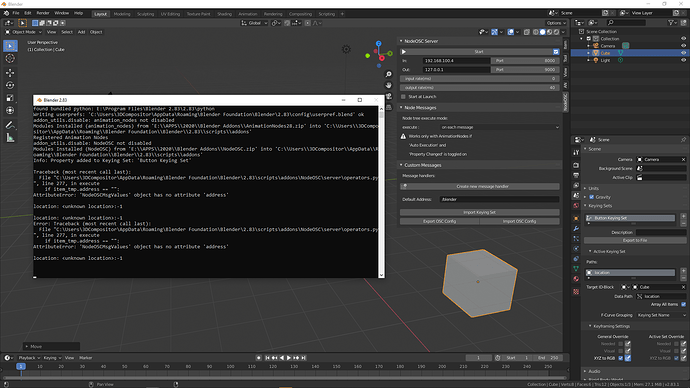Image resolution: width=690 pixels, height=388 pixels.
Task: Hide the Cube in outliner
Action: 683,53
